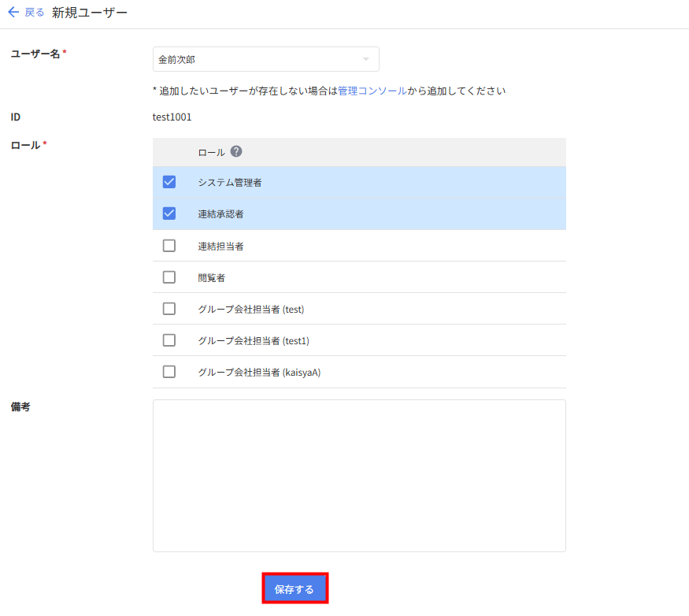The width and height of the screenshot is (689, 616).
Task: Open the 管理コンソール link
Action: 372,91
